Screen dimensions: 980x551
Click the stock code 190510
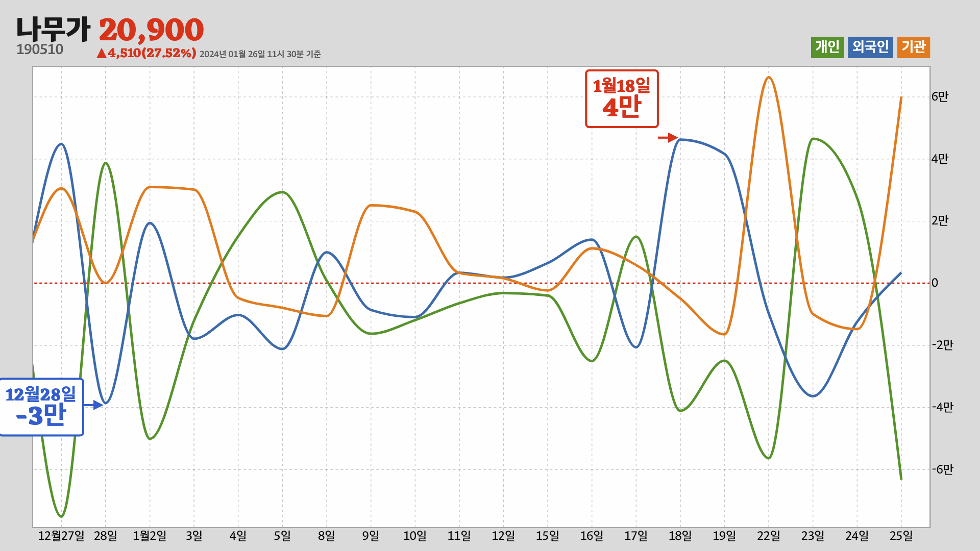point(40,49)
